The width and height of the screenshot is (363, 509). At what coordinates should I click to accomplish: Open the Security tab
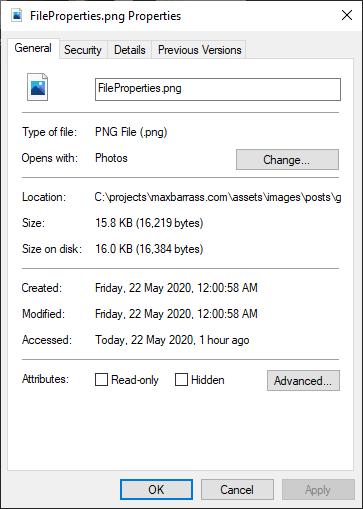(83, 50)
